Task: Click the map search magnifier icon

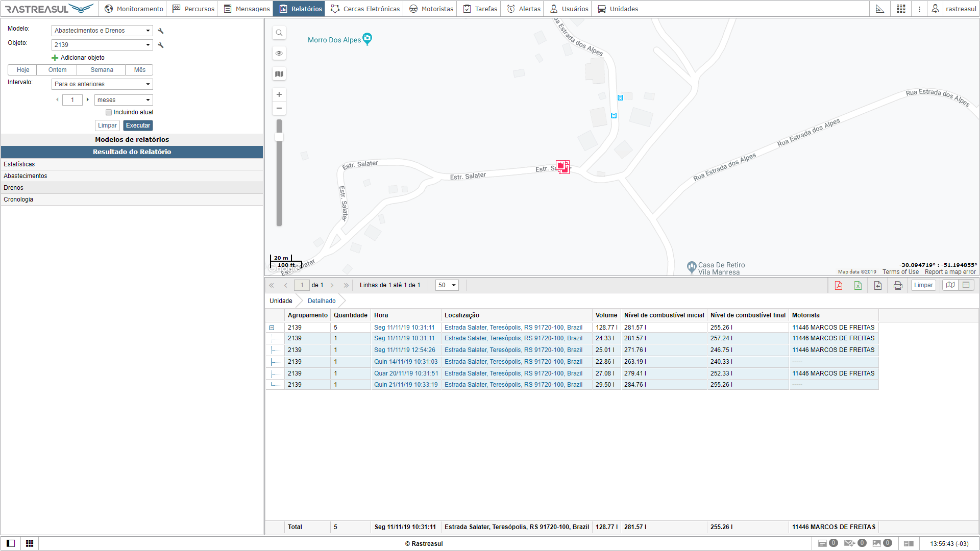Action: (279, 33)
